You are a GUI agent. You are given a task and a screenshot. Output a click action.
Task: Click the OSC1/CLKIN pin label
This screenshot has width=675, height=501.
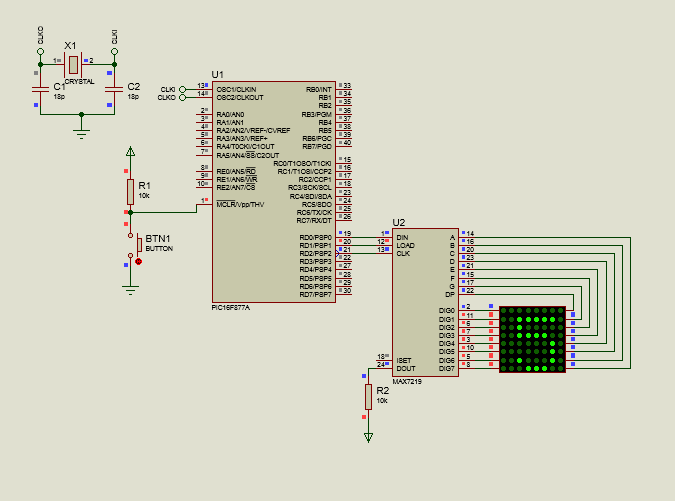pos(236,90)
